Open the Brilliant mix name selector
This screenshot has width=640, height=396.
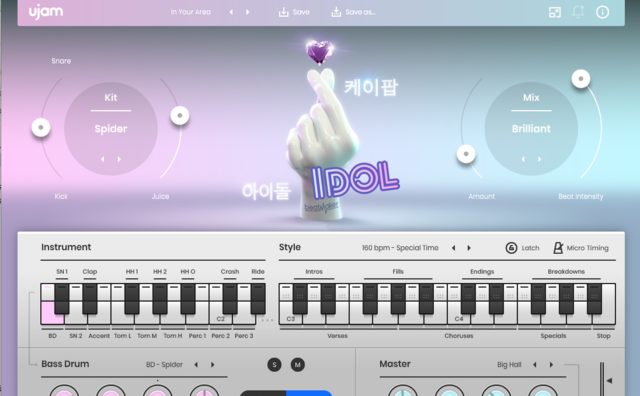click(x=531, y=129)
